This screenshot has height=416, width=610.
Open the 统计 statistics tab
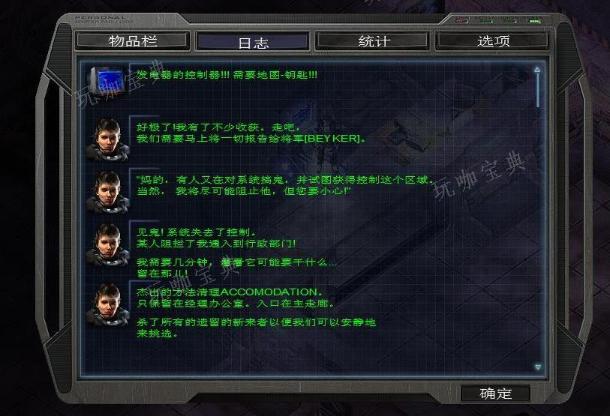[373, 40]
